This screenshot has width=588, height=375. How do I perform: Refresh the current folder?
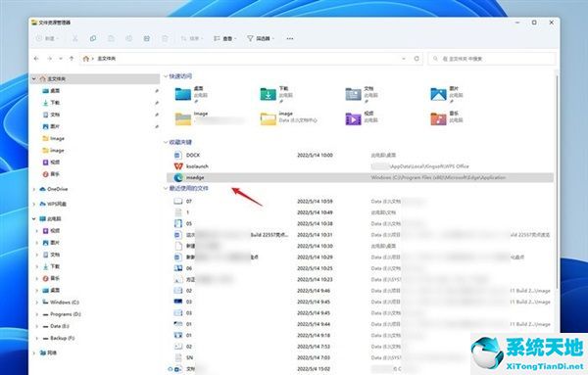416,59
